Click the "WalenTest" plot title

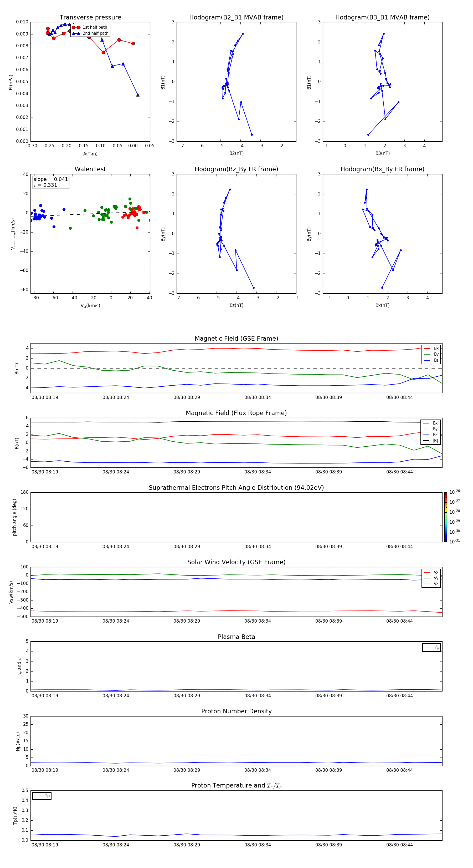(x=90, y=169)
